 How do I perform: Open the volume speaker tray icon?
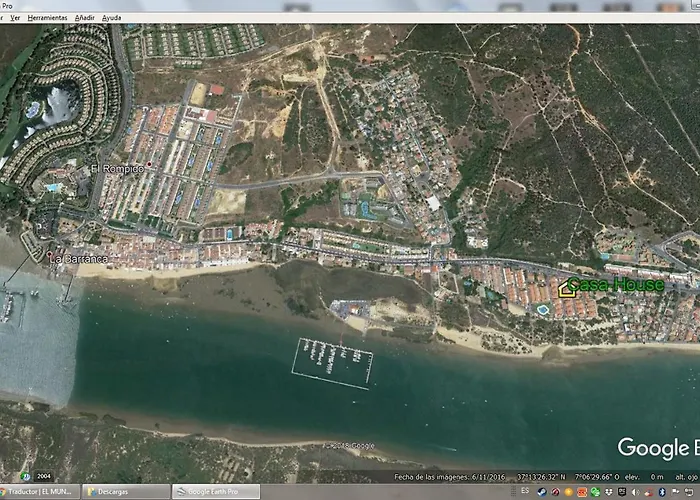tap(635, 492)
